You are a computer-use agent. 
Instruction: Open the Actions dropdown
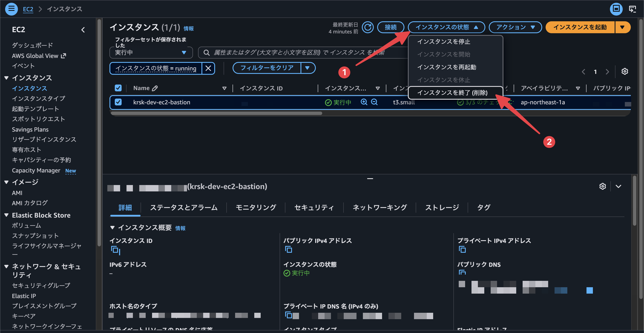[x=515, y=27]
